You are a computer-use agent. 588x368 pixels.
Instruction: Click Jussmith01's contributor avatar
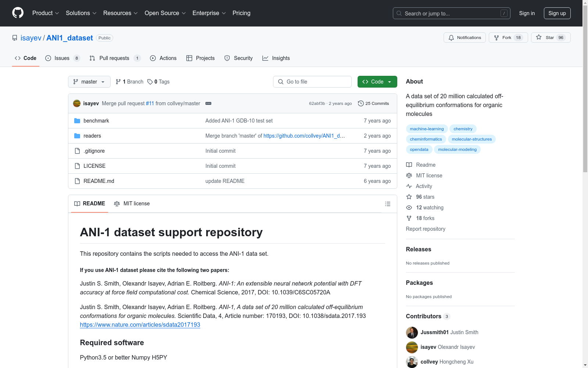(412, 332)
